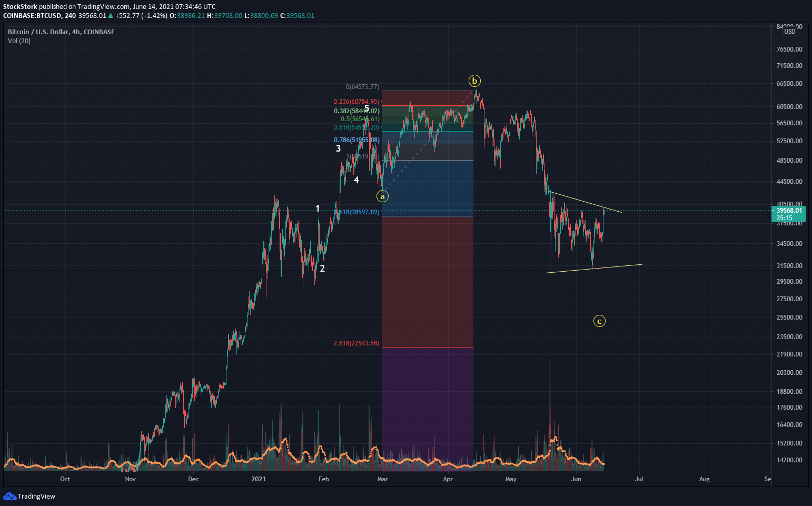This screenshot has width=812, height=506.
Task: Click the "Nov" time axis label
Action: 131,479
